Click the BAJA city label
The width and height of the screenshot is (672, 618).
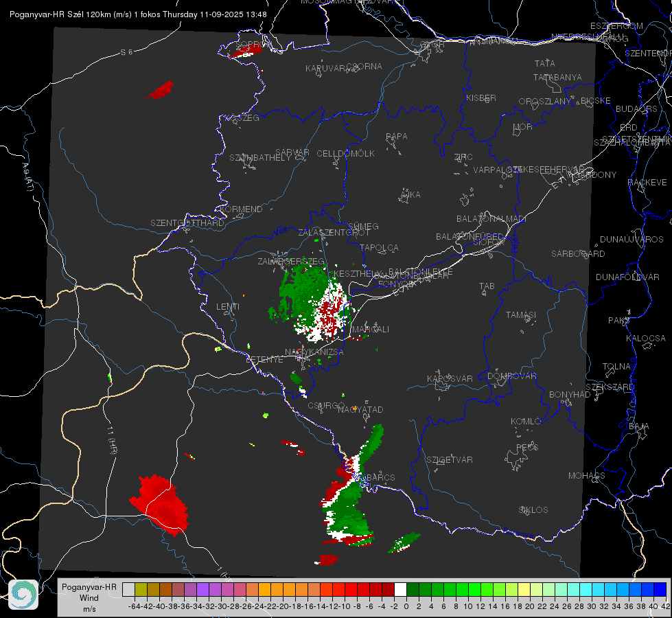coord(639,426)
